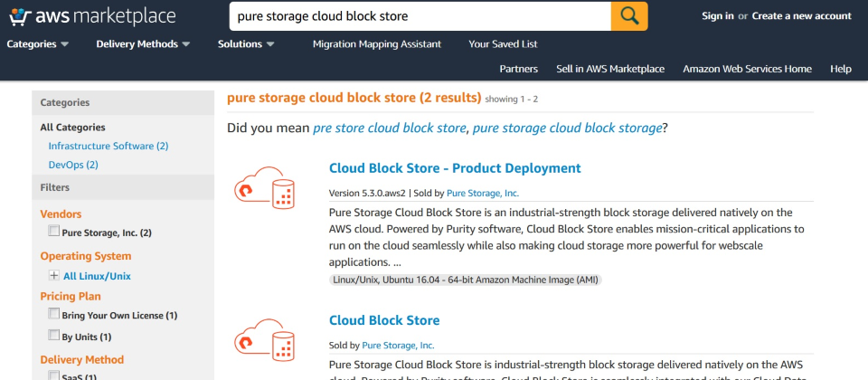Open the Categories dropdown menu

coord(38,43)
